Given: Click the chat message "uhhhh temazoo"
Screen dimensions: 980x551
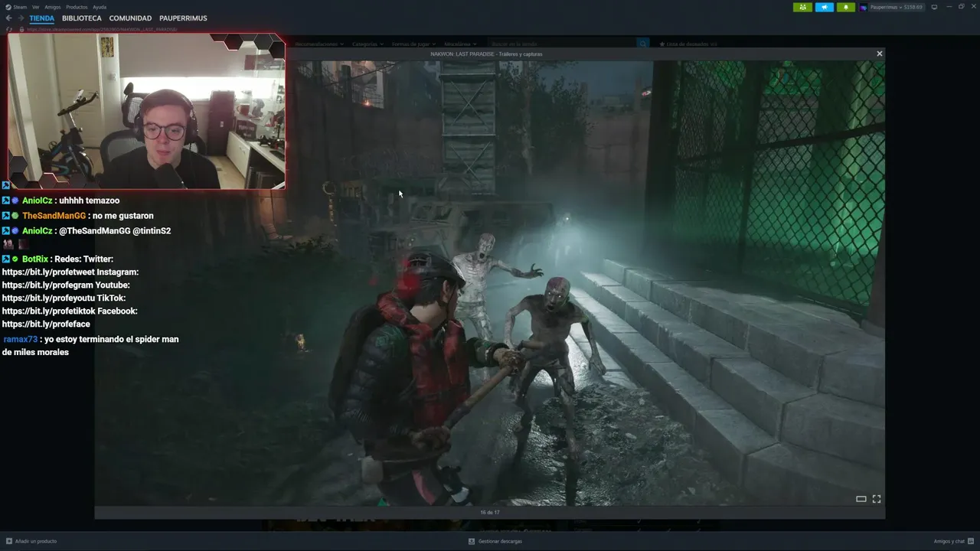Looking at the screenshot, I should [90, 201].
